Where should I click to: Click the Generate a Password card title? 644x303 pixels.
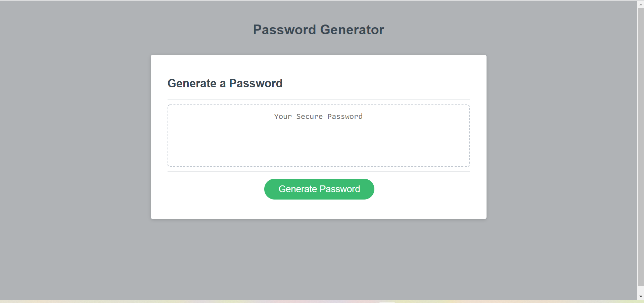[225, 83]
